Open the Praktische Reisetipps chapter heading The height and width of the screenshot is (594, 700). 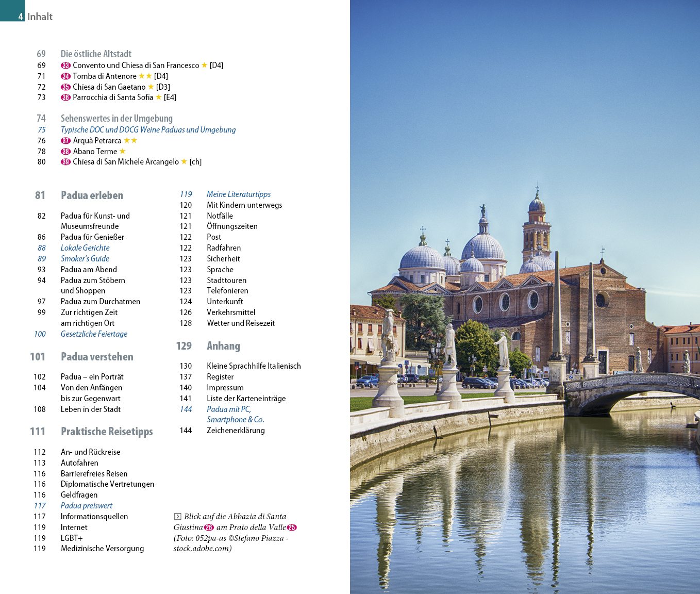[x=107, y=432]
